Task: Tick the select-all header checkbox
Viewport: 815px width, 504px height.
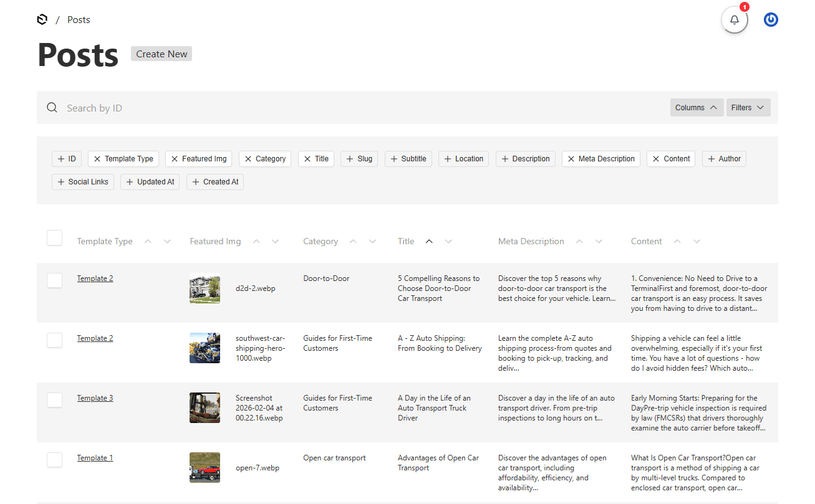Action: (x=55, y=238)
